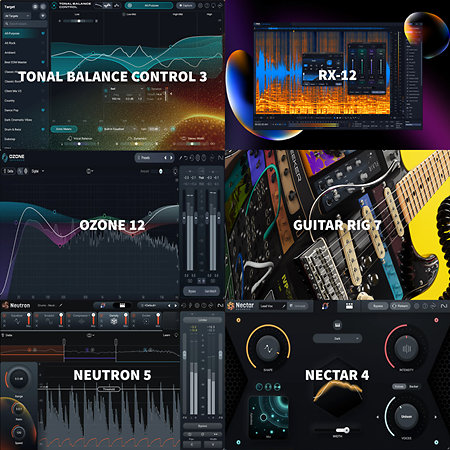
Task: Click the Threshold handle in Neutron's waveform
Action: pos(109,389)
